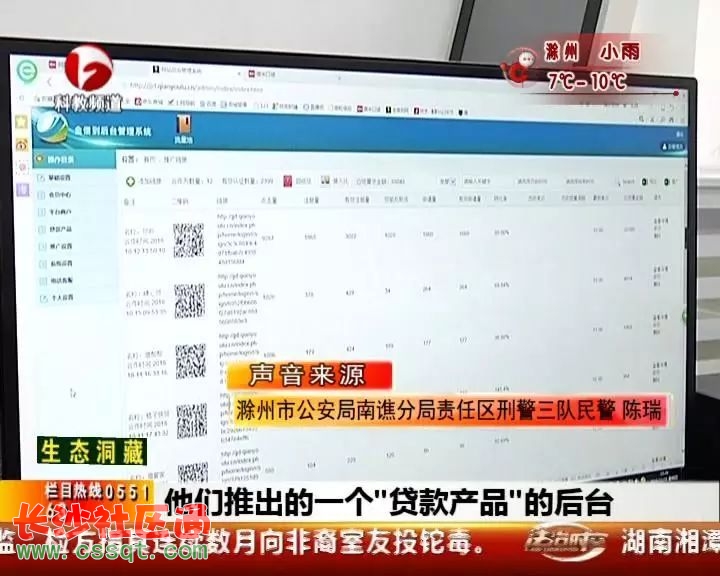
Task: Click second row action links in last column
Action: coord(661,276)
